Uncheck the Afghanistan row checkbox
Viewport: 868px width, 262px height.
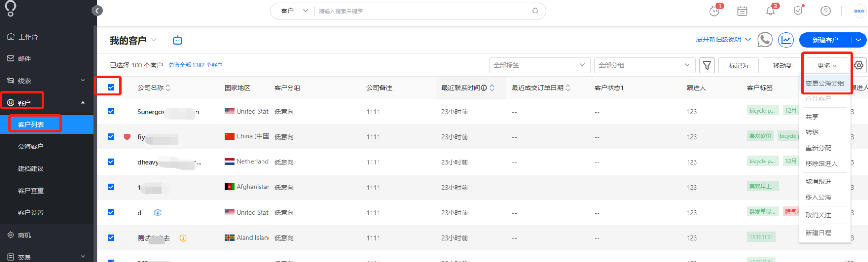click(x=111, y=187)
